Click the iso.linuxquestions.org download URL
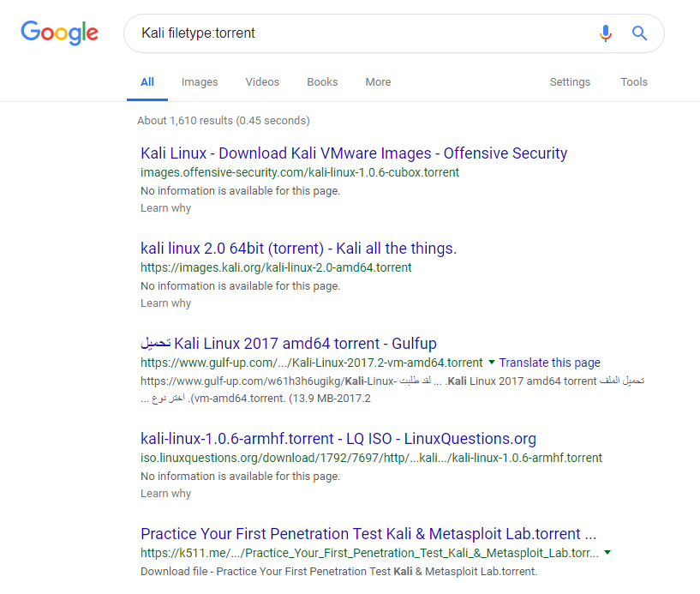 [372, 458]
